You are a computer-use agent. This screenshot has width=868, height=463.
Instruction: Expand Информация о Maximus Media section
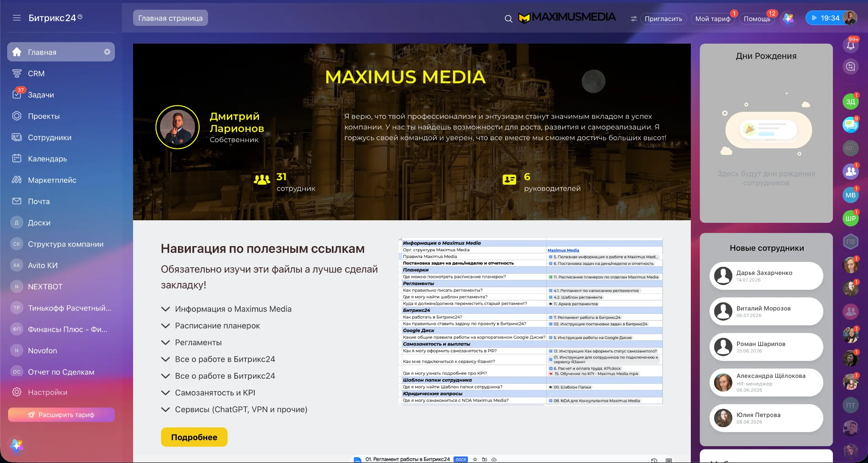(226, 309)
